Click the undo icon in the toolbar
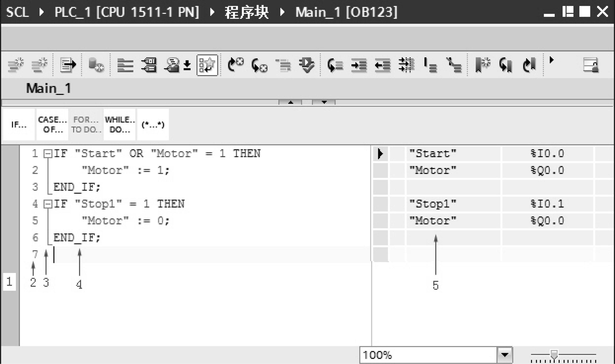The image size is (615, 364). pyautogui.click(x=236, y=65)
